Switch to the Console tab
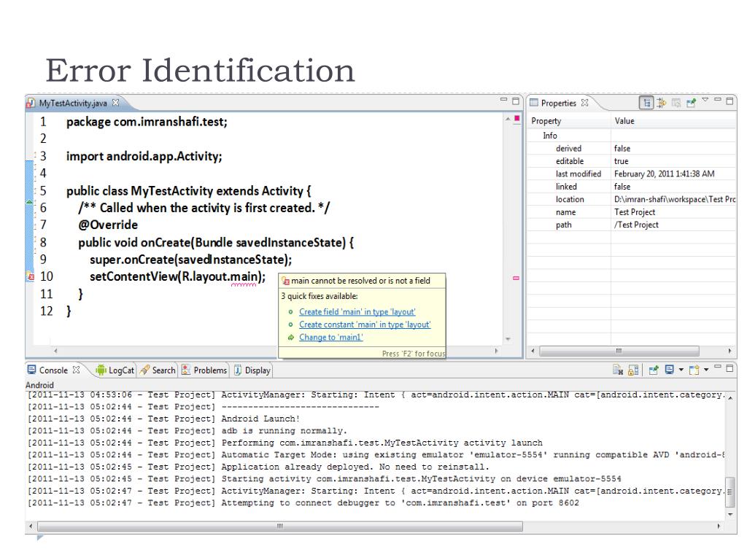747x560 pixels. pyautogui.click(x=53, y=370)
